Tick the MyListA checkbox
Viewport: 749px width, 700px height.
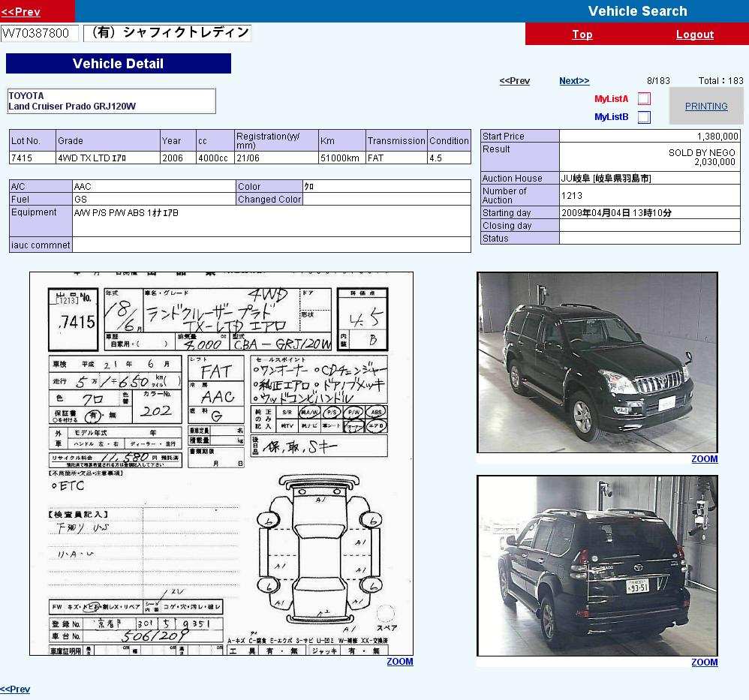pos(644,99)
